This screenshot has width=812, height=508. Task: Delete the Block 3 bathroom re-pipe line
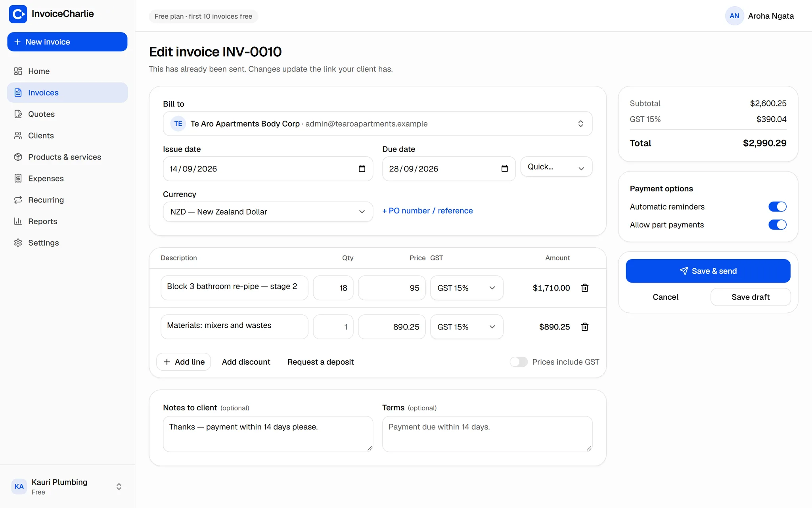[x=584, y=288]
